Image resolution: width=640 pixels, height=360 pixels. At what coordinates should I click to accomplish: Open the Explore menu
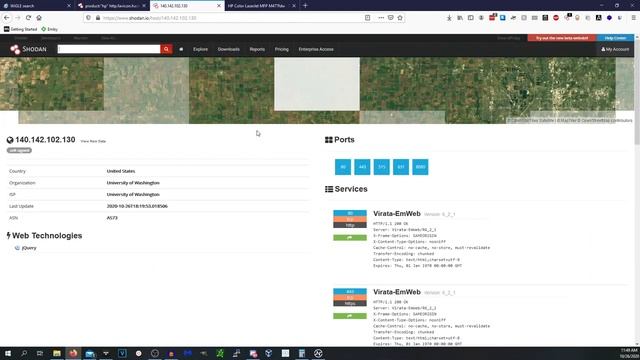click(200, 49)
